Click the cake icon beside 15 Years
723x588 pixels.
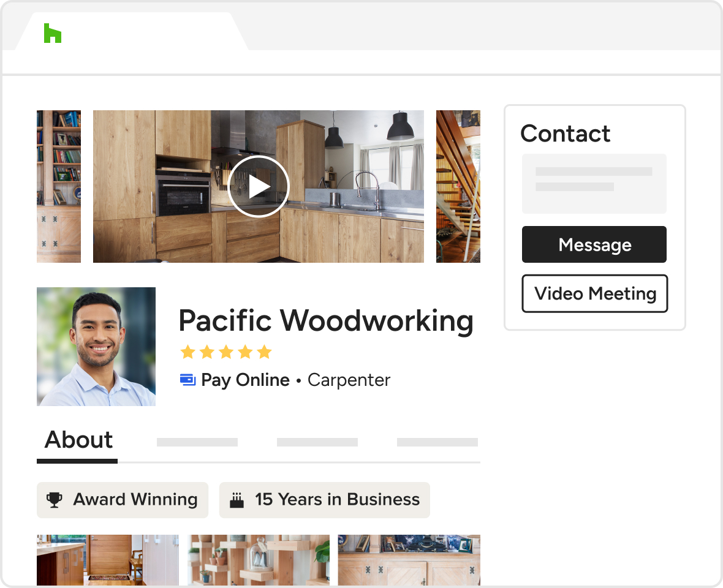tap(237, 500)
